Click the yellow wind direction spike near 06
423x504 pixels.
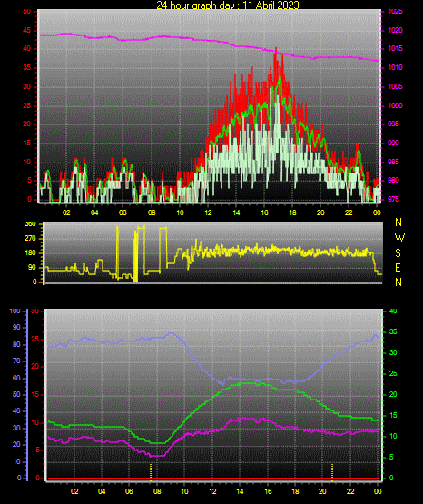(117, 252)
